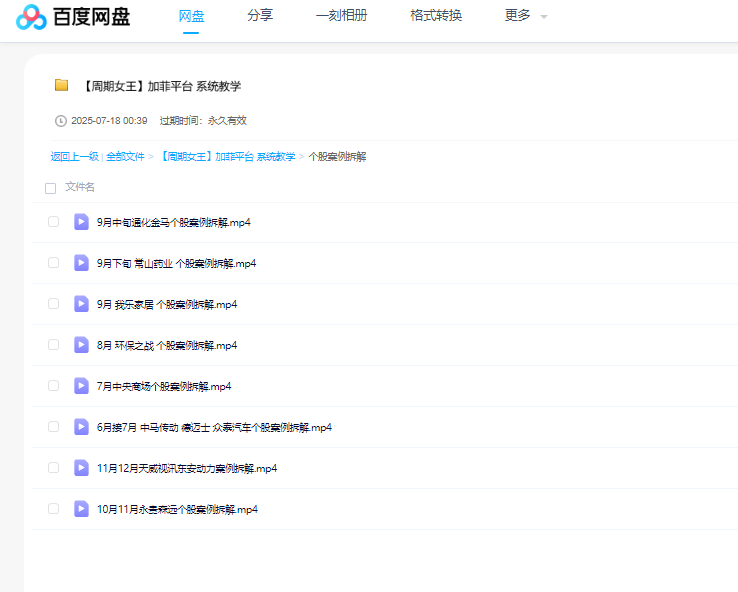Click the video icon beside 7月中央商场 file

coord(82,386)
